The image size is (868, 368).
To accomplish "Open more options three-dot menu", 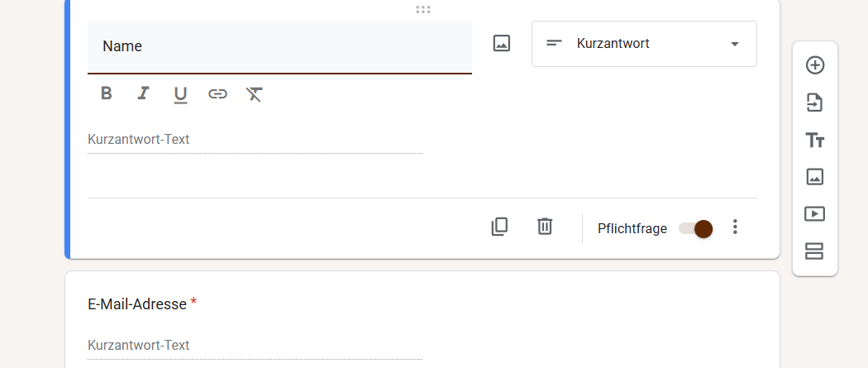I will pos(735,227).
